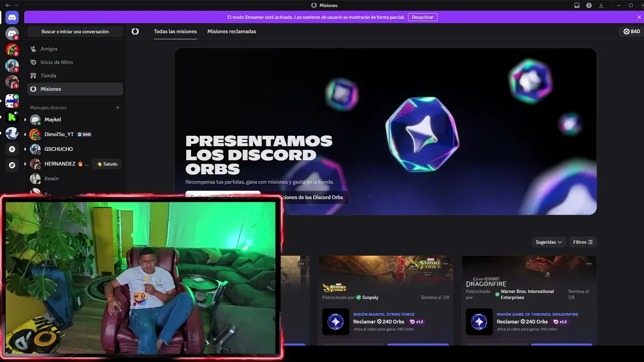Viewport: 644px width, 362px height.
Task: Click the add a server plus icon
Action: coord(12,149)
